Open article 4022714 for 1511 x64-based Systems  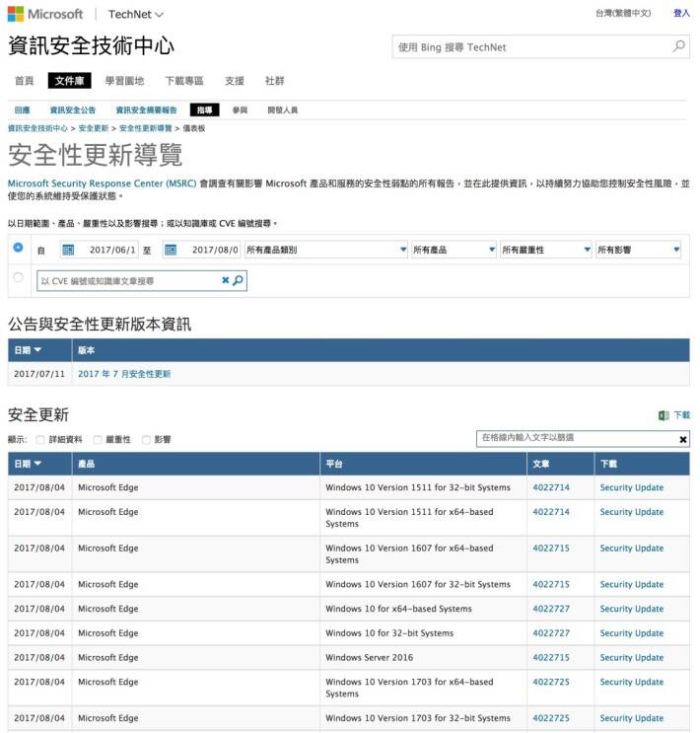coord(551,511)
